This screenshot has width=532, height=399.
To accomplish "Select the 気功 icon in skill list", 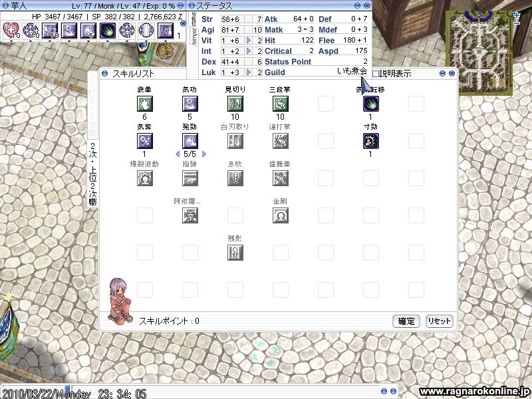I will tap(190, 104).
